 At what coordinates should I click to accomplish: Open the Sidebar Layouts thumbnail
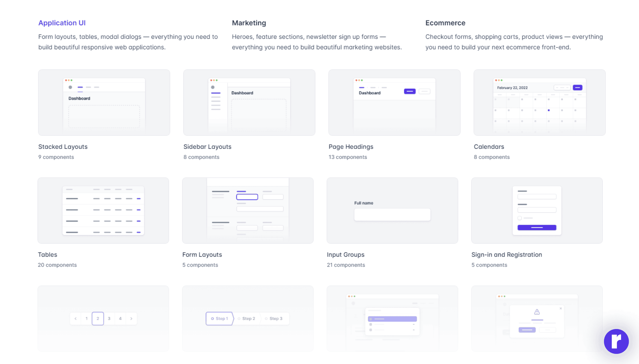(249, 102)
